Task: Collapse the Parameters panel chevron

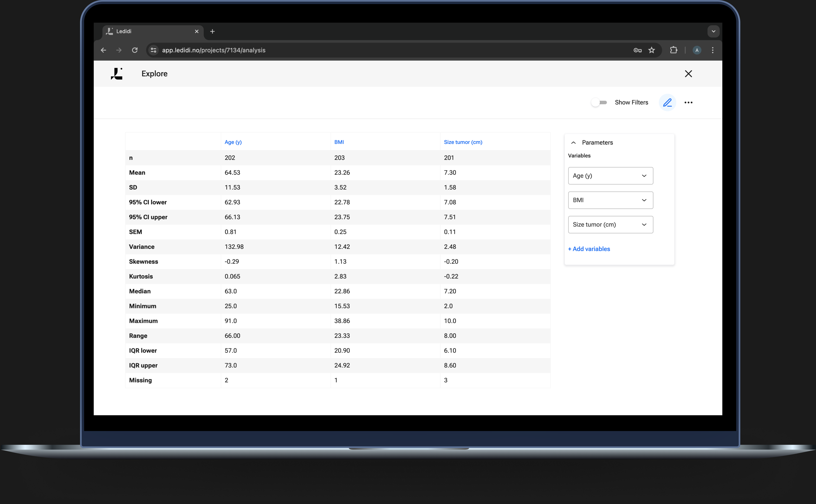Action: point(573,143)
